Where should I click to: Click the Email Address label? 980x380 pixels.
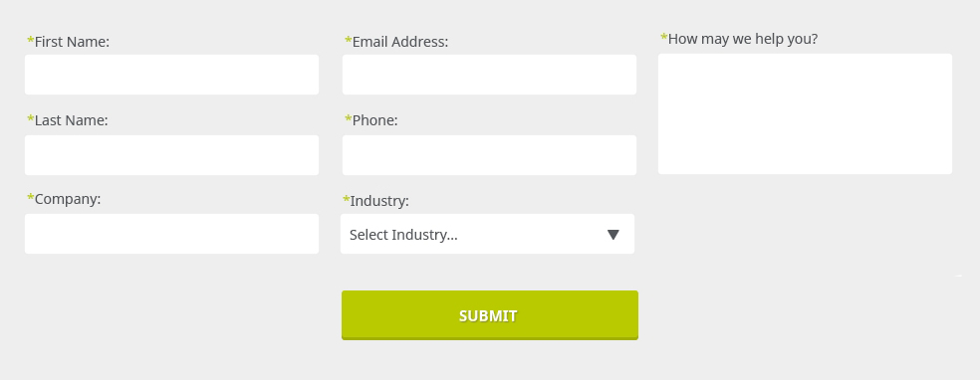pos(400,42)
